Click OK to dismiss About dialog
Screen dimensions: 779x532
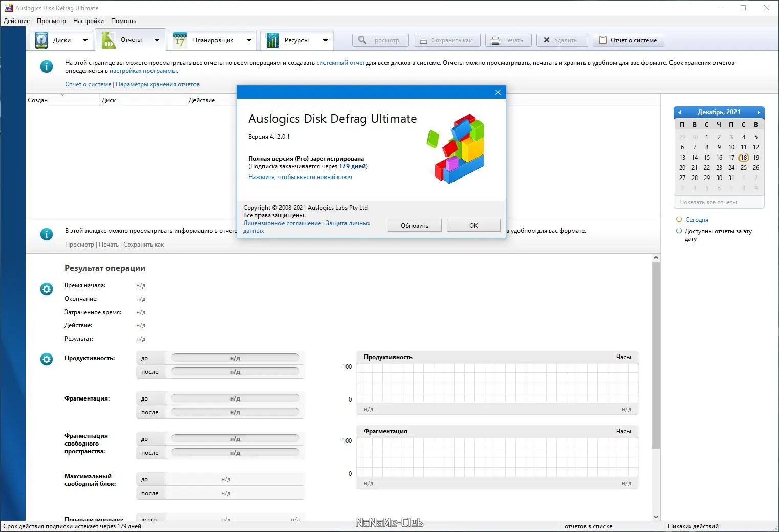click(473, 226)
